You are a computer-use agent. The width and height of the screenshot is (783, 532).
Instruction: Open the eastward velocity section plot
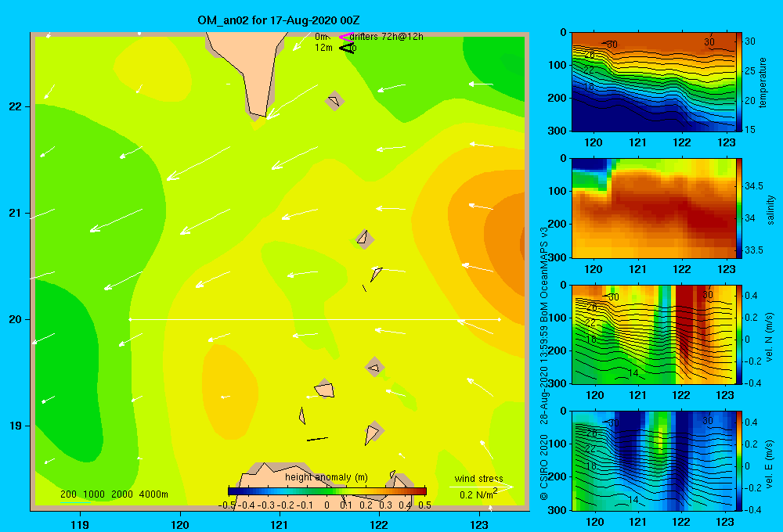(x=654, y=461)
